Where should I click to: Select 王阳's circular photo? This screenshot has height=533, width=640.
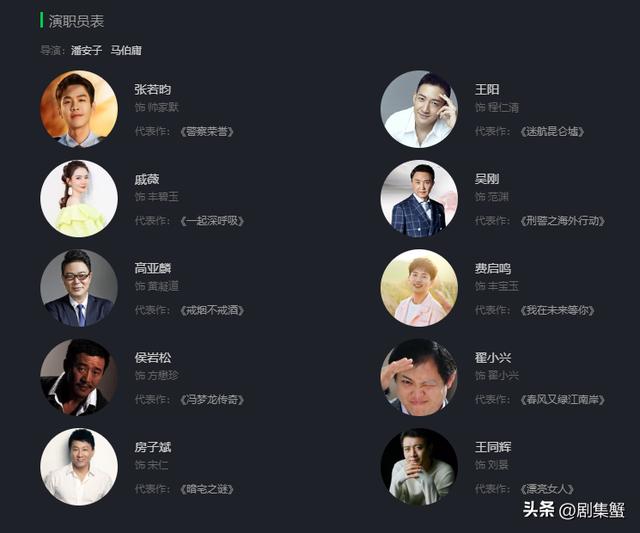tap(419, 109)
